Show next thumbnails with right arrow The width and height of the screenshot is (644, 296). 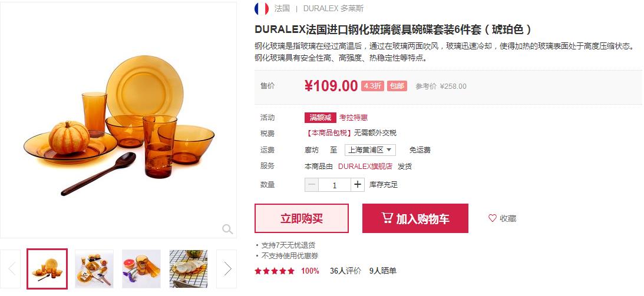coord(227,269)
